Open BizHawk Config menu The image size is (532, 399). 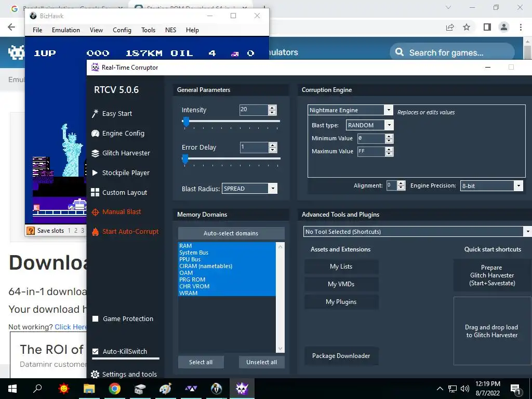(x=122, y=30)
